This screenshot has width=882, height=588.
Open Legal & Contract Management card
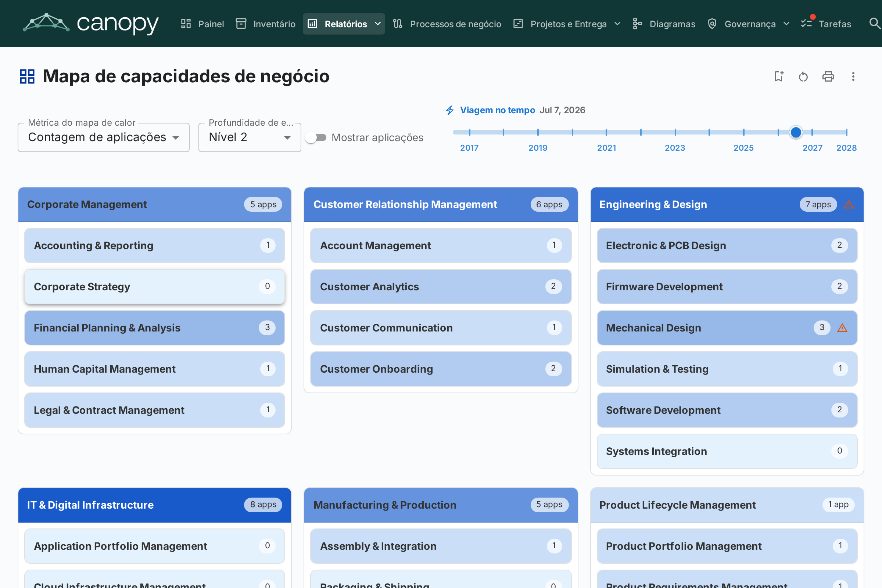pyautogui.click(x=154, y=410)
